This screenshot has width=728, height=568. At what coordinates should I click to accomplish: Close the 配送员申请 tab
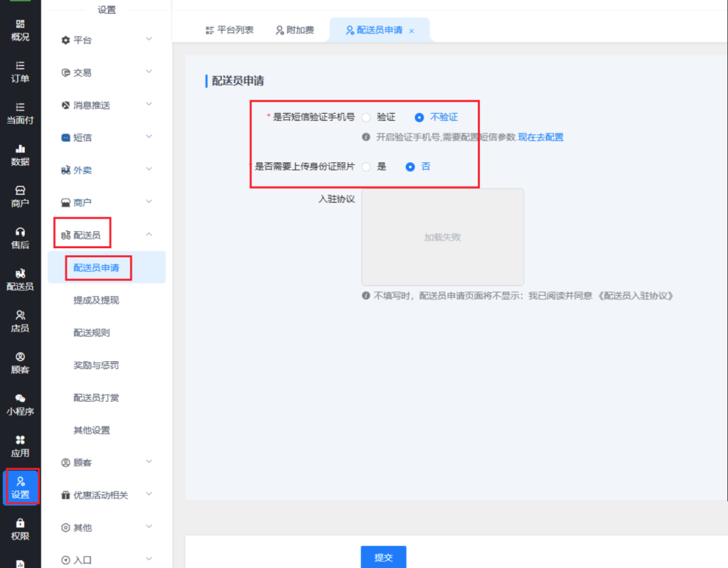412,31
